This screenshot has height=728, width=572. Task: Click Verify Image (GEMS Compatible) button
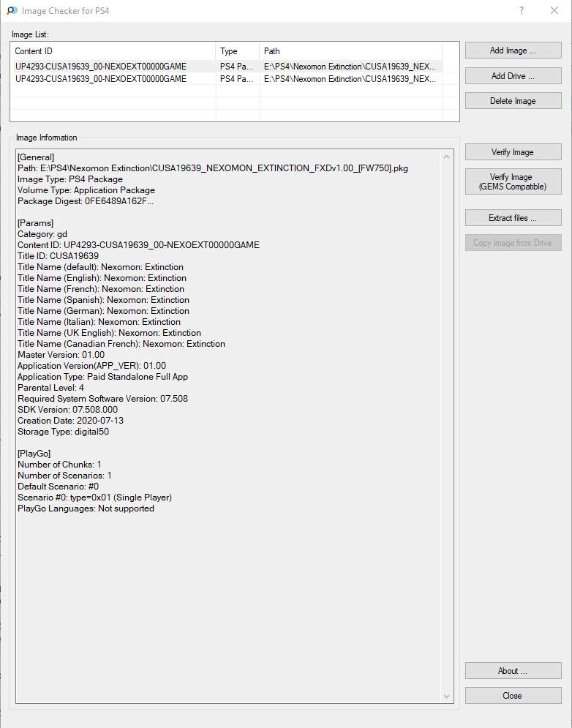pyautogui.click(x=513, y=181)
